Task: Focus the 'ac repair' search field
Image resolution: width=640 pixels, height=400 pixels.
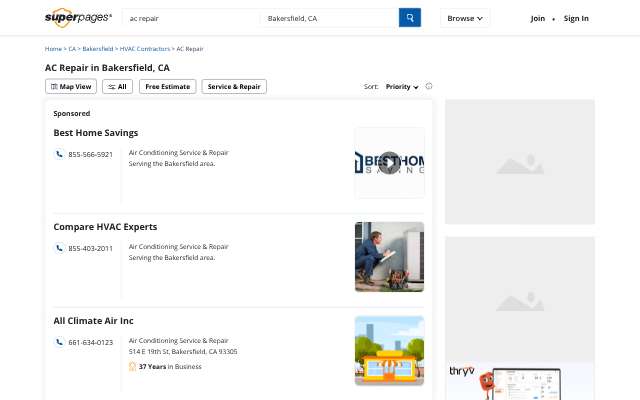Action: (x=191, y=18)
